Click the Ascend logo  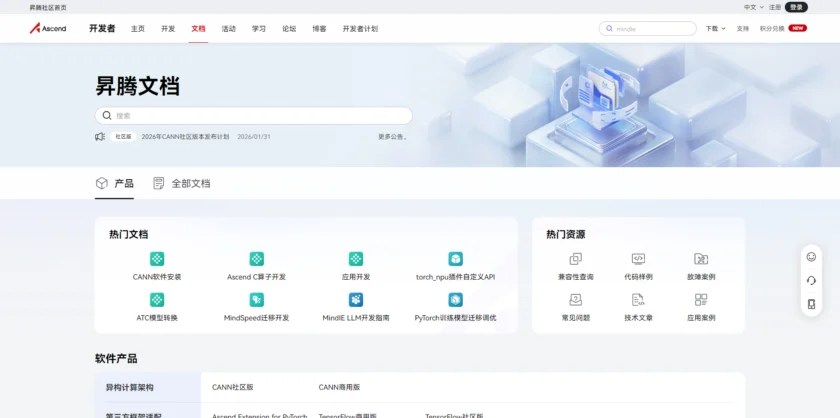point(48,28)
